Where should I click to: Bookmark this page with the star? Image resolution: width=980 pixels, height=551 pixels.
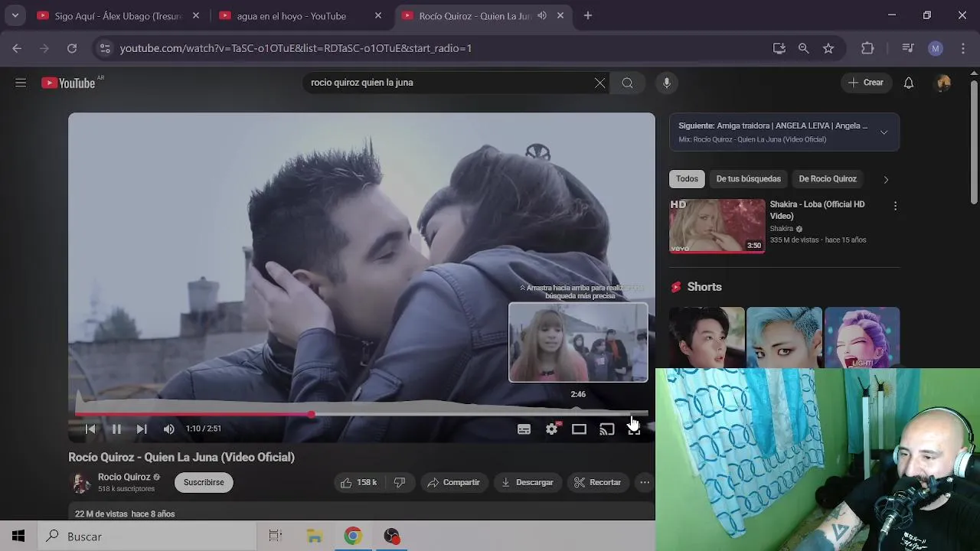828,48
